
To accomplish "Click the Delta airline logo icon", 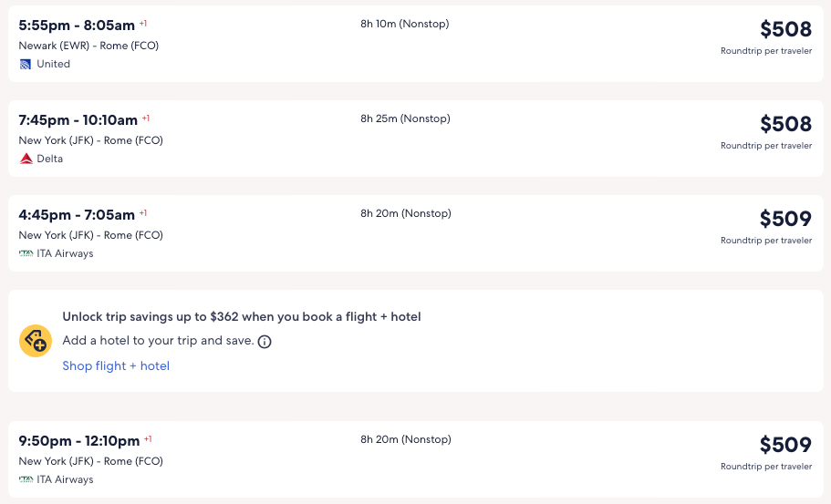I will click(x=26, y=159).
